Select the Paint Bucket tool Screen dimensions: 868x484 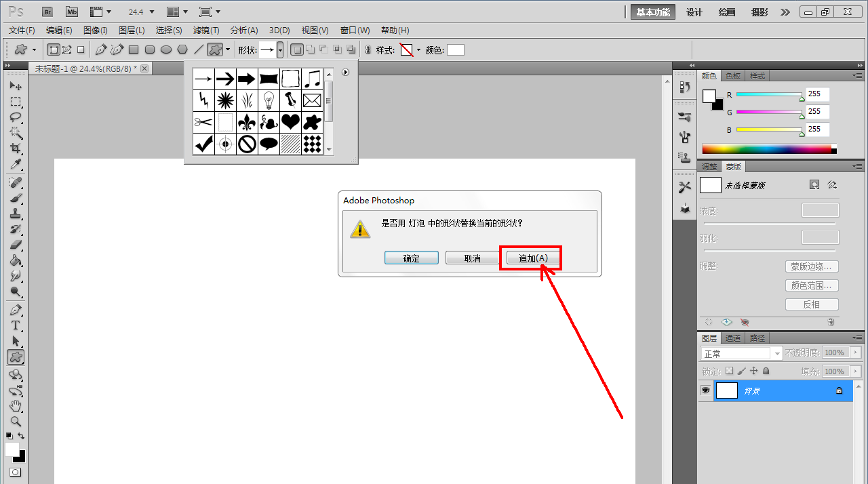coord(16,260)
